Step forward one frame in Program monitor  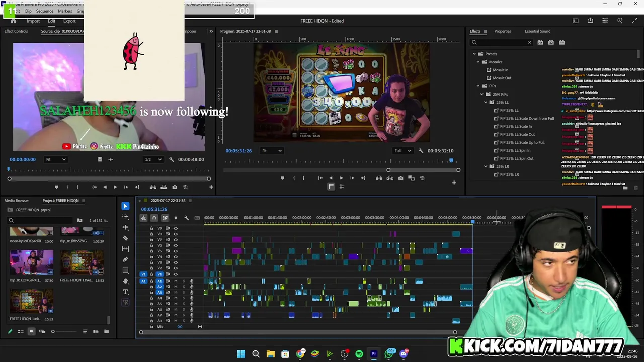point(352,178)
